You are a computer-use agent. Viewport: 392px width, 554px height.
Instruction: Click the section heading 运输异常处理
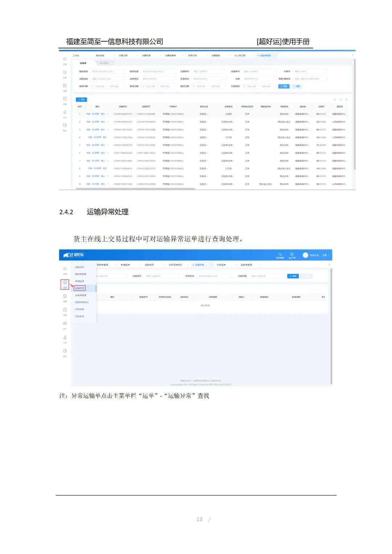107,212
